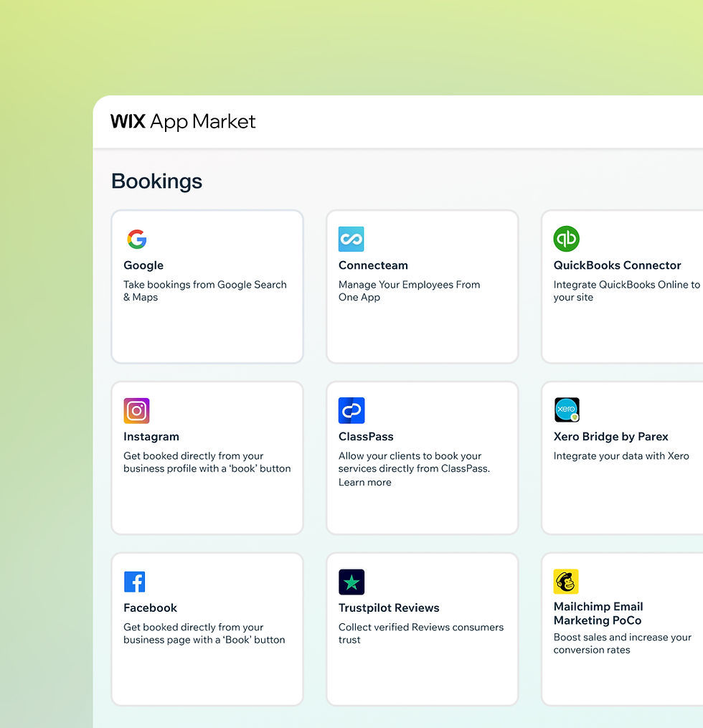Click the Instagram app icon
The width and height of the screenshot is (703, 728).
pos(136,410)
